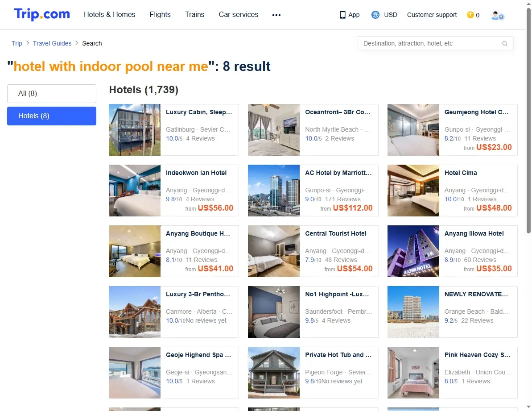Click the globe language icon
This screenshot has width=532, height=411.
pyautogui.click(x=375, y=15)
